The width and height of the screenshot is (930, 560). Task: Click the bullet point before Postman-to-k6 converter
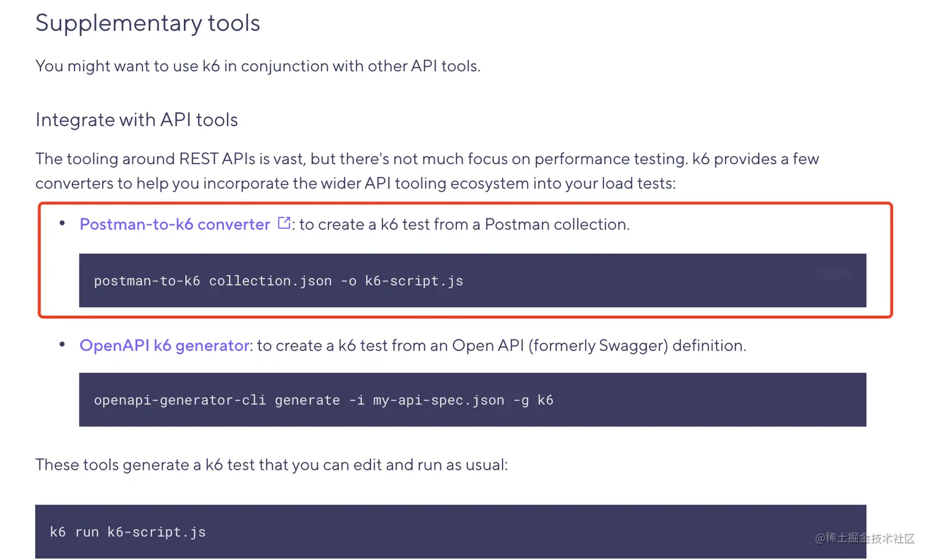[x=62, y=223]
